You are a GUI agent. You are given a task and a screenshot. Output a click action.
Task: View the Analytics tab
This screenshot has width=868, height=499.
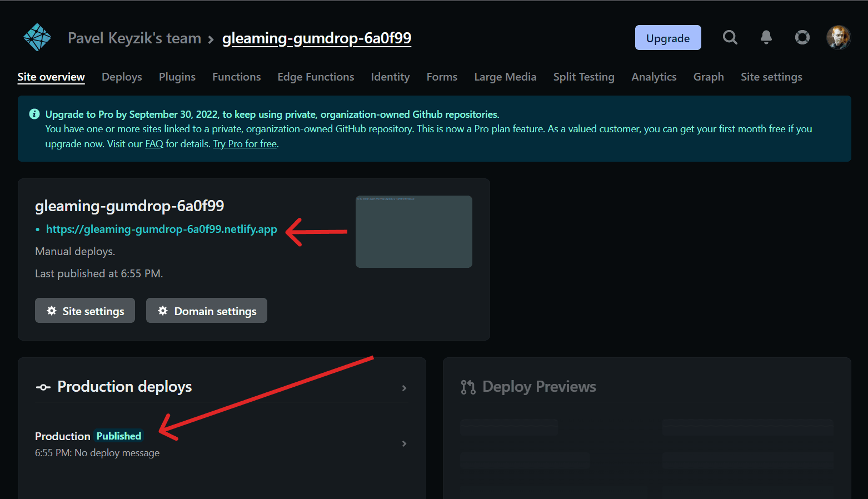point(654,77)
